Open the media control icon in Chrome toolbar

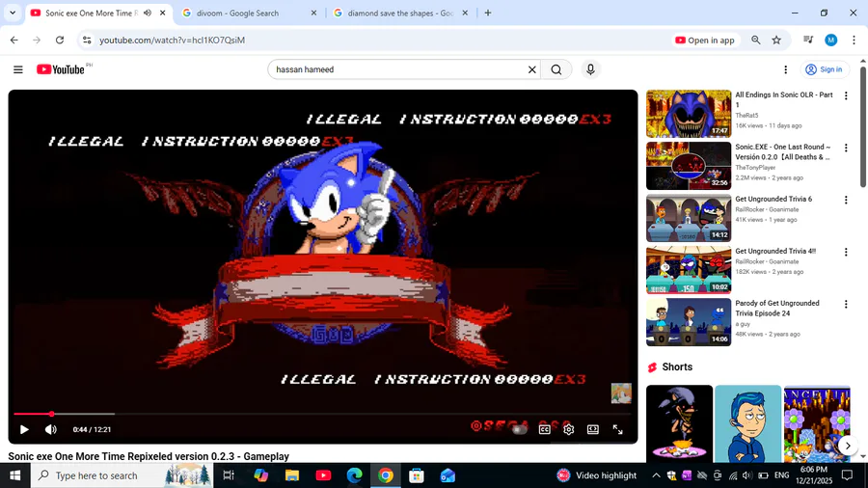tap(808, 40)
